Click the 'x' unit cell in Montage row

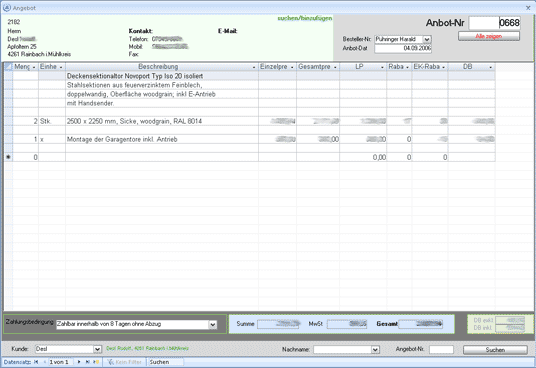(x=52, y=139)
